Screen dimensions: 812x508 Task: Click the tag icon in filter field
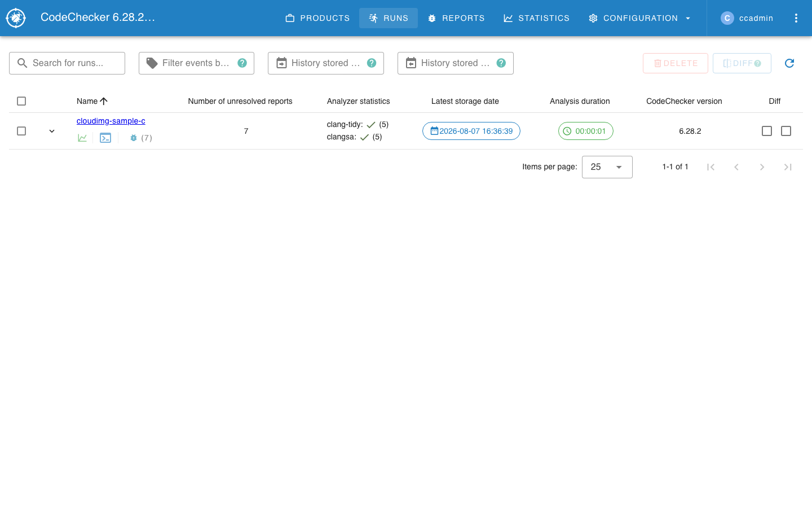tap(152, 63)
